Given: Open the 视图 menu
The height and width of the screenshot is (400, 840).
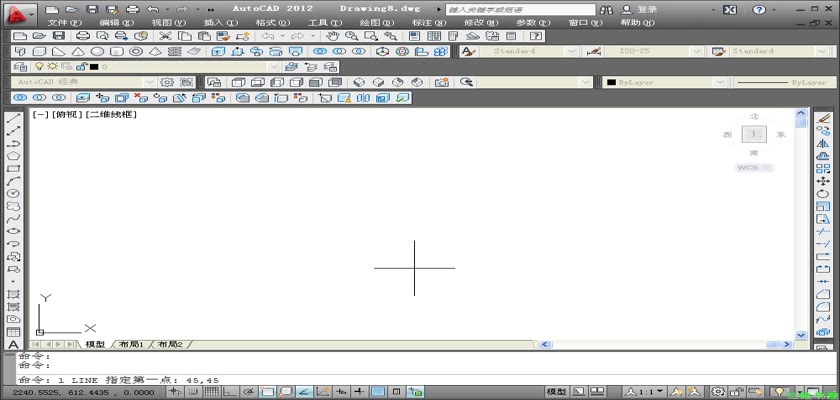Looking at the screenshot, I should click(x=169, y=22).
